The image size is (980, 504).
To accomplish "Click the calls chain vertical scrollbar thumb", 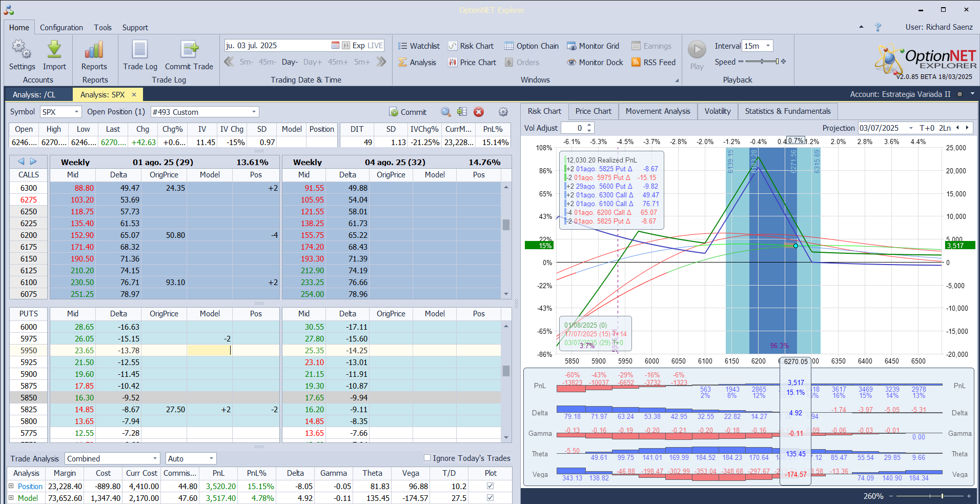I will click(x=506, y=225).
